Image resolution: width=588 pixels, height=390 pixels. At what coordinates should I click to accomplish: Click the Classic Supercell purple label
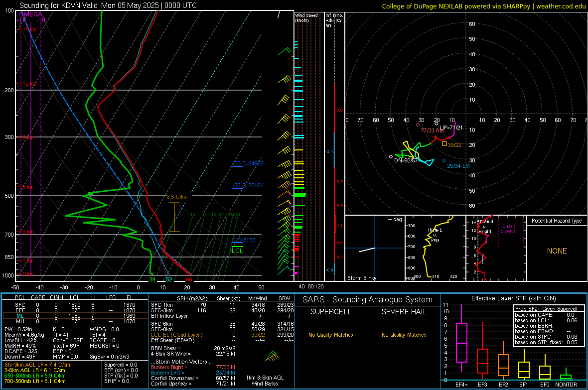click(509, 229)
